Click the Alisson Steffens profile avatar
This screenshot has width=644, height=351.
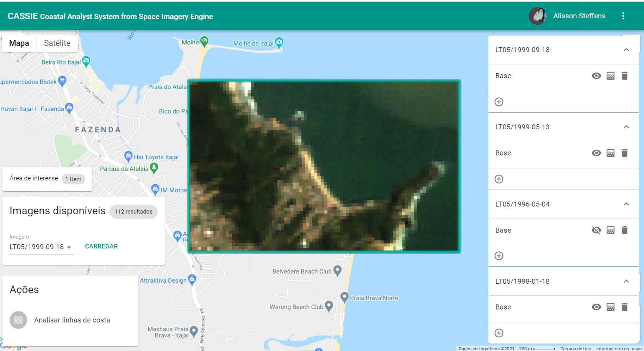point(537,16)
